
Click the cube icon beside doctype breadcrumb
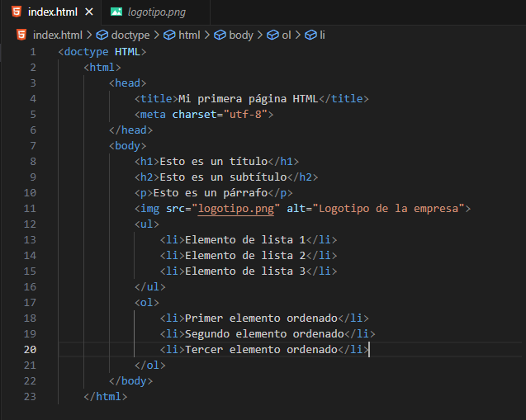[102, 35]
